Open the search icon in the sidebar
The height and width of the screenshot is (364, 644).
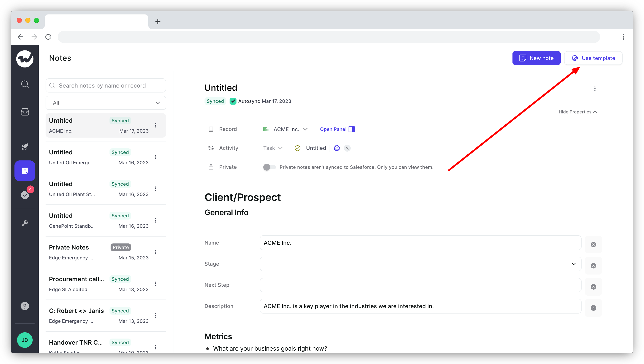[25, 84]
